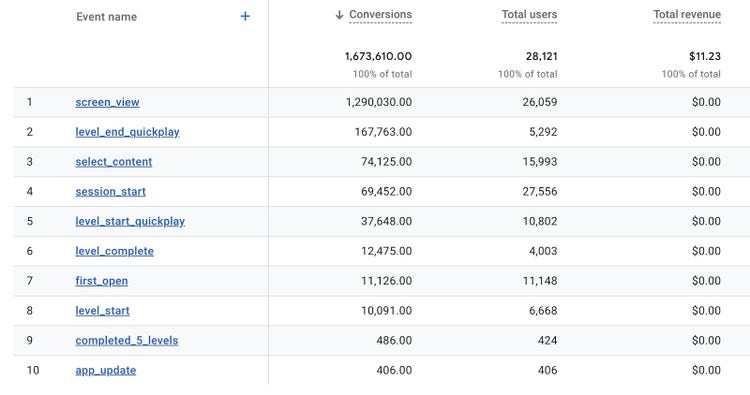Click the $0.00 revenue in screen_view row
This screenshot has height=395, width=750.
(706, 102)
